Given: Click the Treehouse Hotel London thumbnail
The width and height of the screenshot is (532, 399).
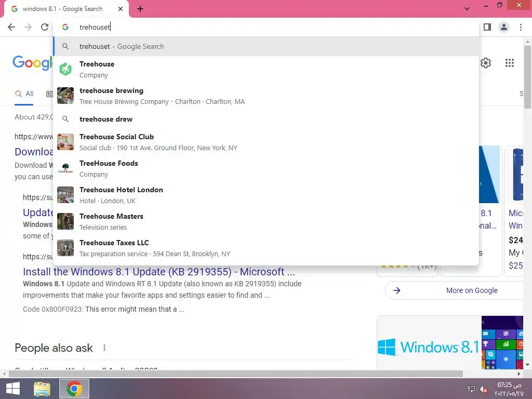Looking at the screenshot, I should [65, 195].
